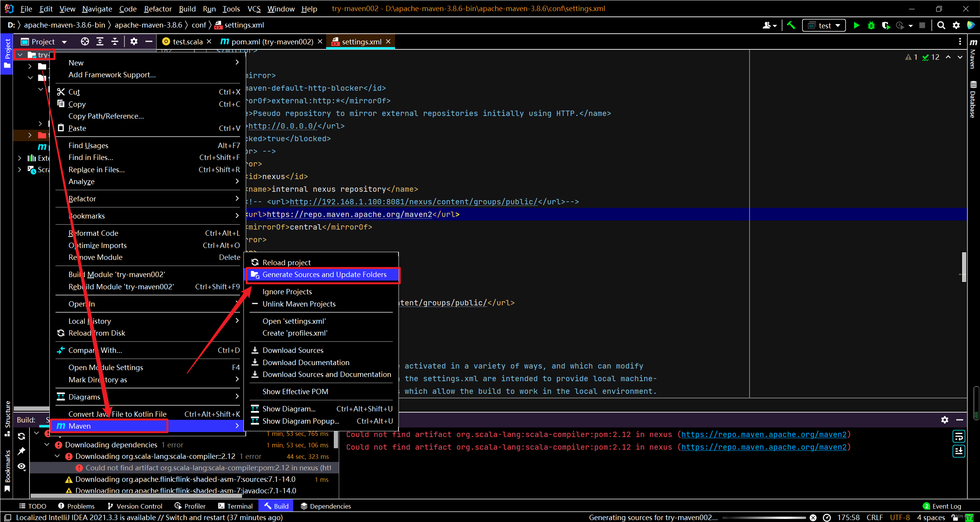Open repo.maven.apache.org link in the build output

click(x=764, y=434)
